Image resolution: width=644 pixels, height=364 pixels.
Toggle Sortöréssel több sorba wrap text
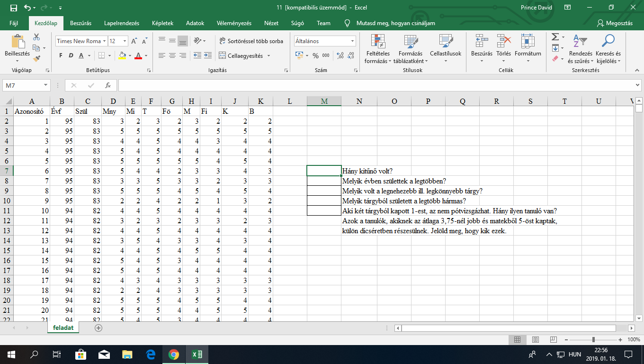click(x=251, y=41)
